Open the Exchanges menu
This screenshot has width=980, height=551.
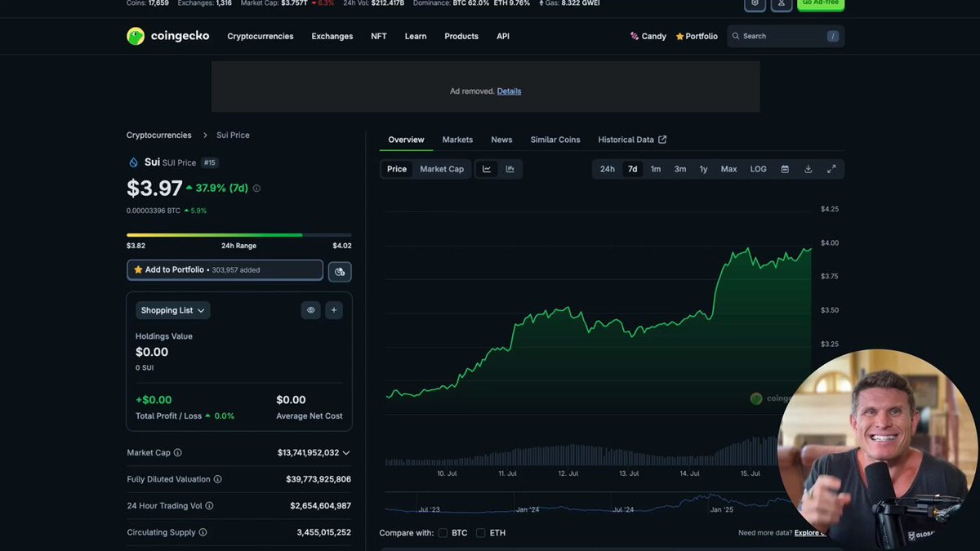[332, 36]
